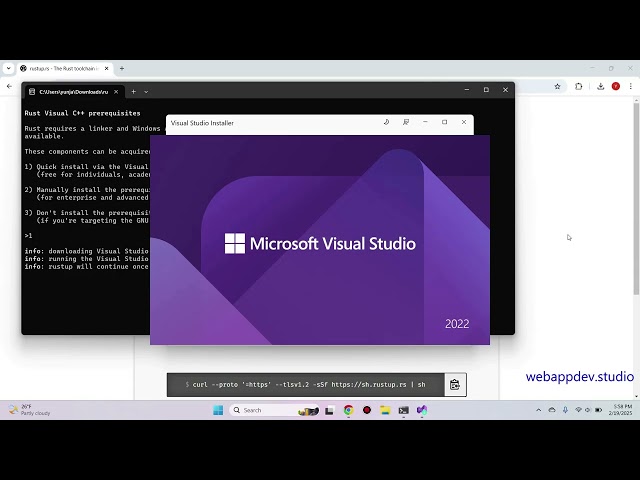Close the Visual Studio Installer window
This screenshot has width=640, height=480.
(464, 122)
